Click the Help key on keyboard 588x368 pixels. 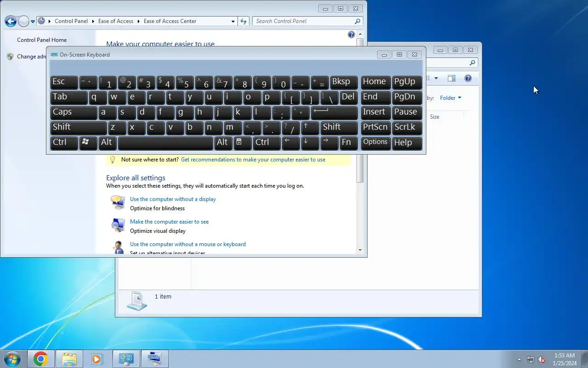(407, 143)
